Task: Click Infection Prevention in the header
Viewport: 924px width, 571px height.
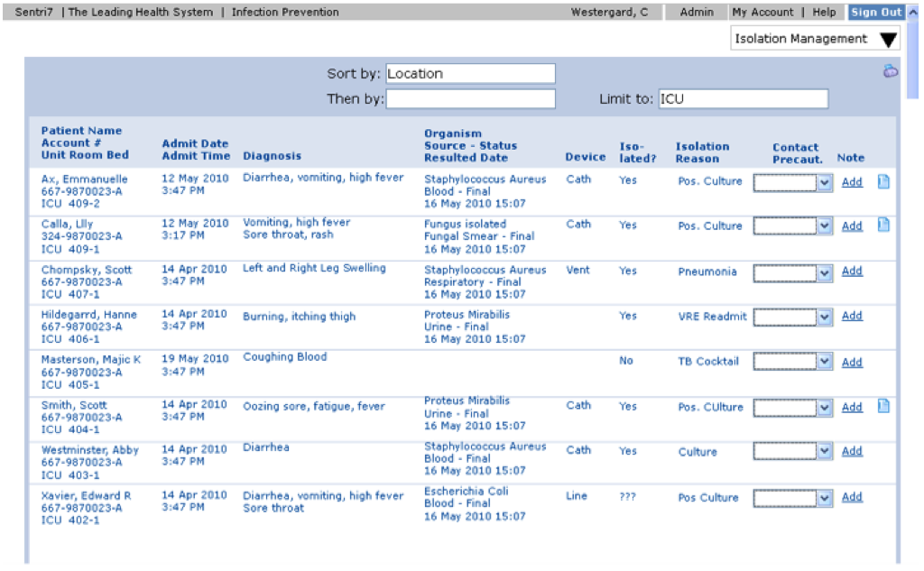Action: 285,12
